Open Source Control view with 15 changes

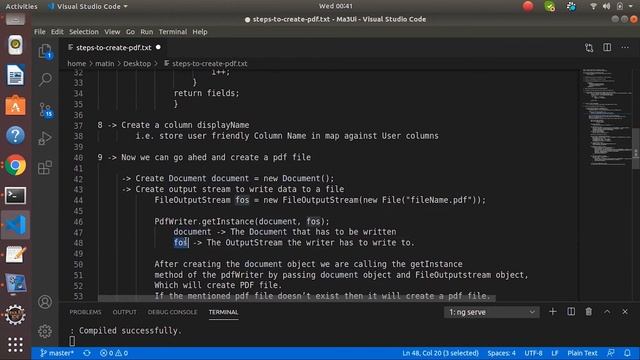(46, 110)
